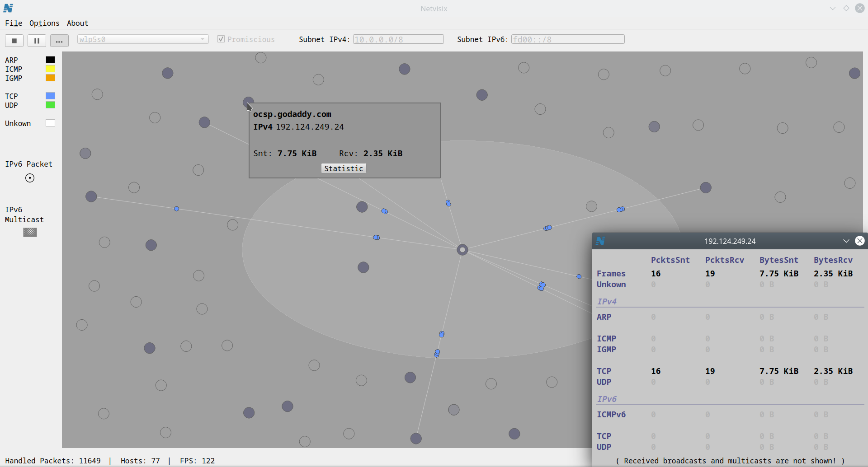Image resolution: width=868 pixels, height=467 pixels.
Task: Stop the packet capture
Action: (14, 41)
